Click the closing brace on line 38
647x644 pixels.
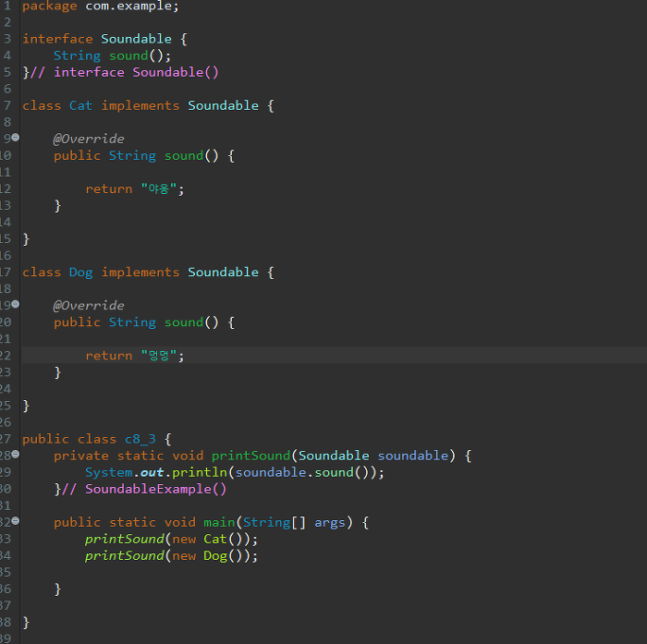26,623
